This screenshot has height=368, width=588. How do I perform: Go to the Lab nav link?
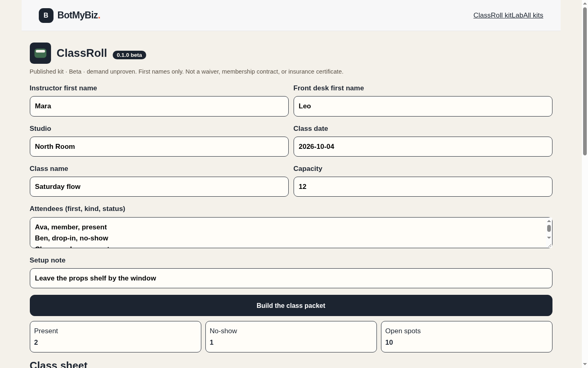point(517,16)
